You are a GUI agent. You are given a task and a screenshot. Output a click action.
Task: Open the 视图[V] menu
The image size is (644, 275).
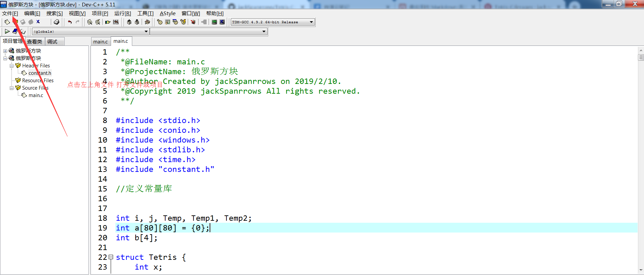[x=77, y=13]
